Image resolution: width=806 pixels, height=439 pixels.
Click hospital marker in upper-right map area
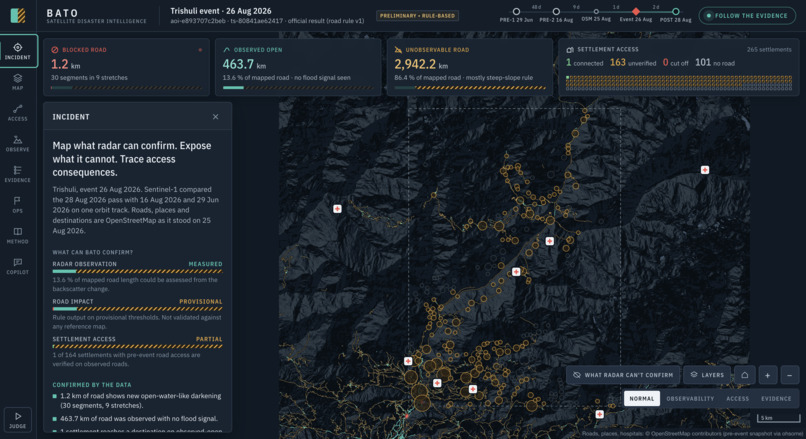[705, 170]
